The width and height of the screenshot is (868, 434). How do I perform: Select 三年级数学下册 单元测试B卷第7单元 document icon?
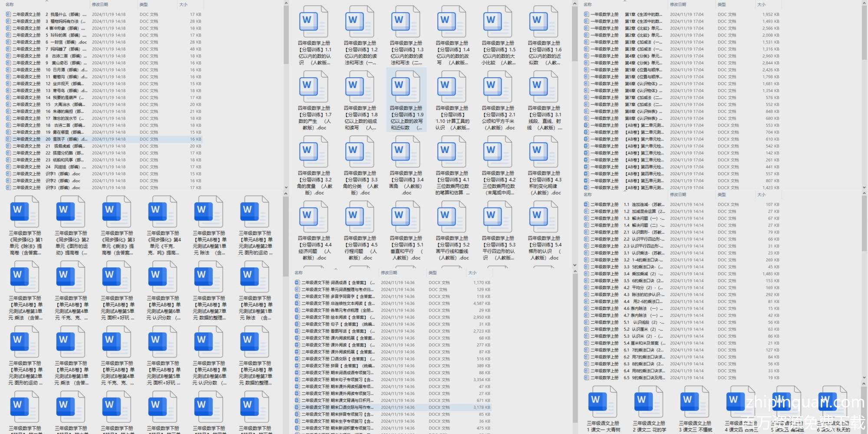tap(254, 342)
